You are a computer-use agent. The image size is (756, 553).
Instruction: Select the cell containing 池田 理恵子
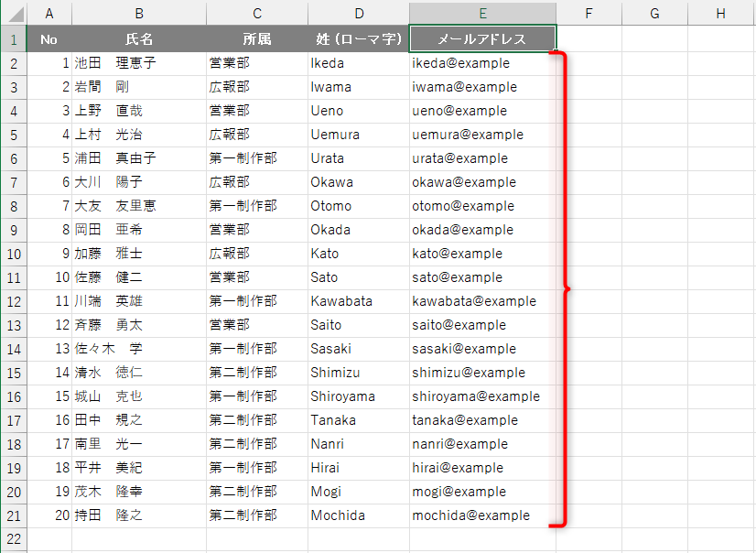138,62
